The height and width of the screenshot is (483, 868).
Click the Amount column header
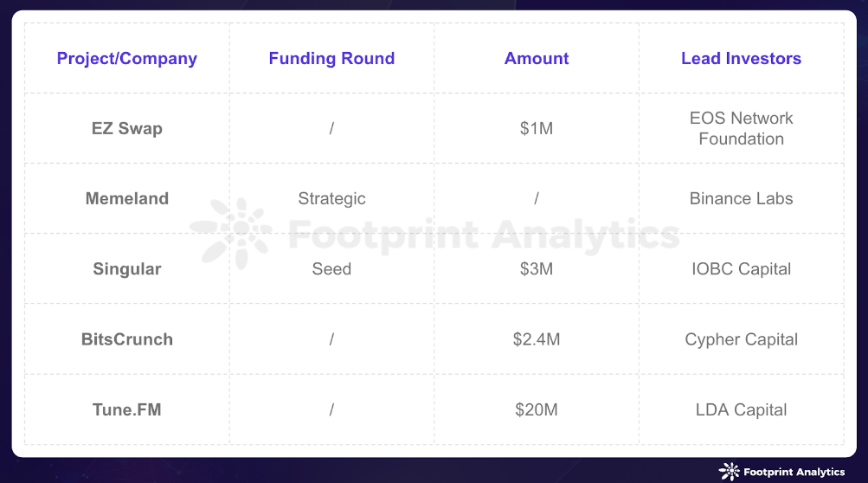pyautogui.click(x=537, y=58)
